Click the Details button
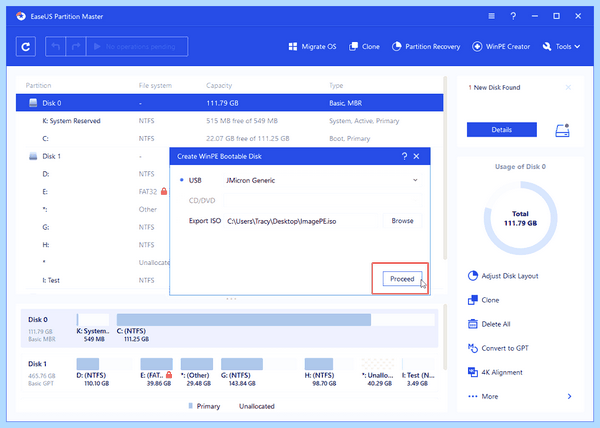 coord(502,130)
